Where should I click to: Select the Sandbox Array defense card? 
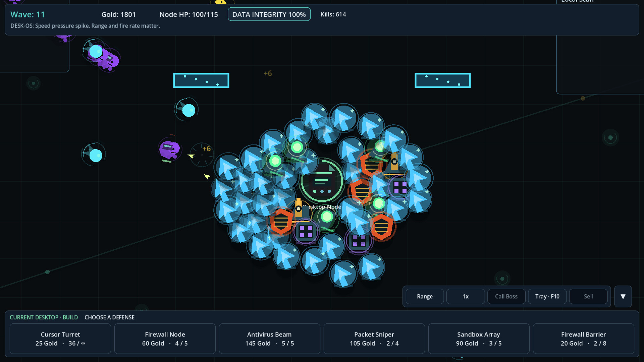479,339
